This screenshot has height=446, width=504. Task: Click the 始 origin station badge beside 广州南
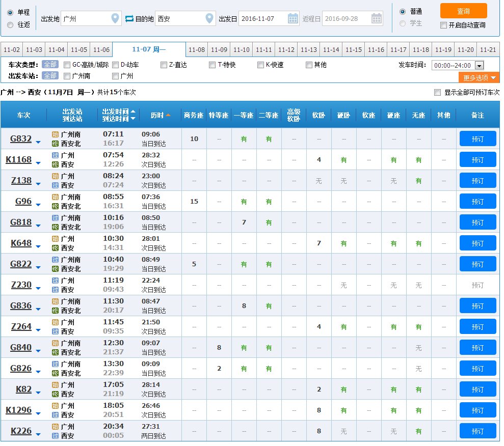56,134
